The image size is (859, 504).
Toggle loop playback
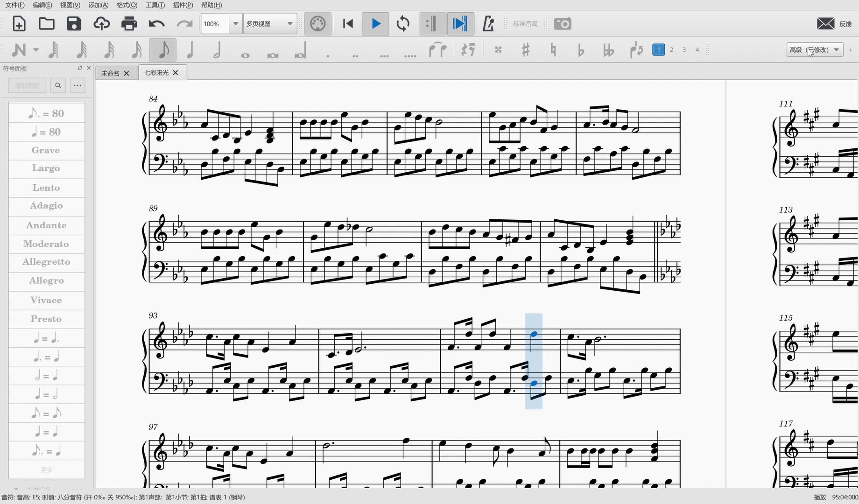pyautogui.click(x=403, y=24)
